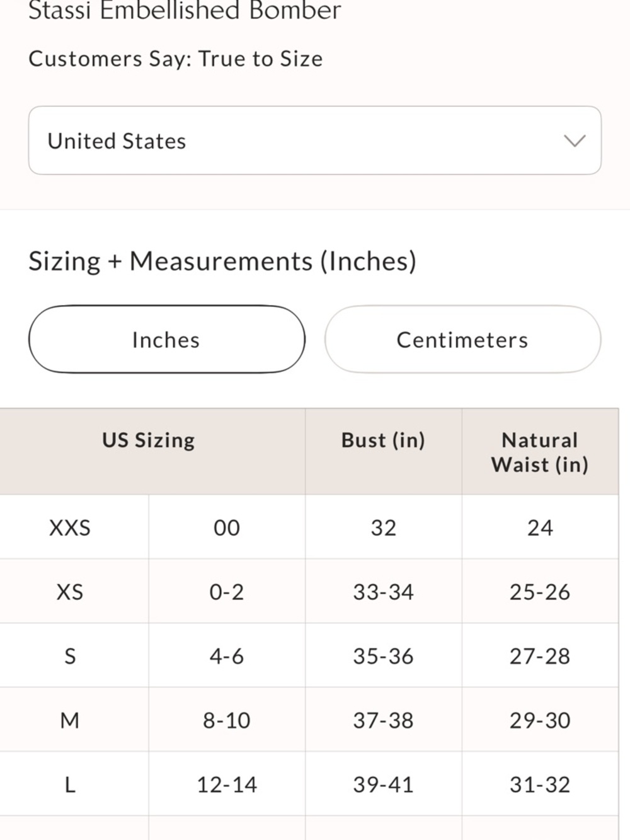Select the Inches unit toggle

[167, 340]
